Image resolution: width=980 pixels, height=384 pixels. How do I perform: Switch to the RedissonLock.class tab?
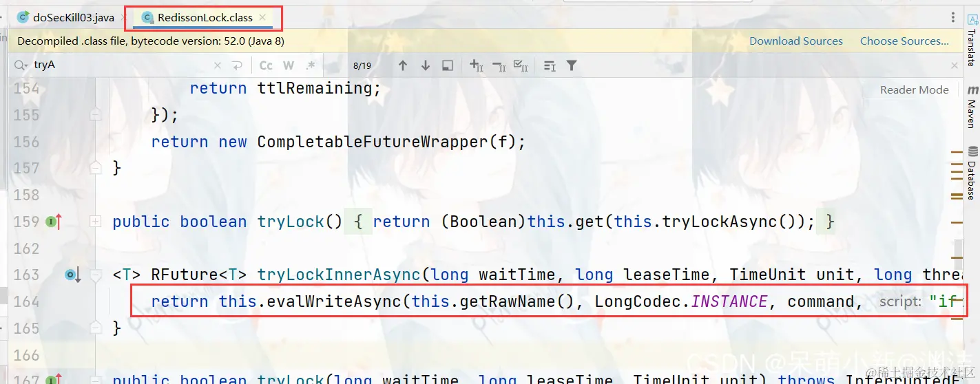pos(205,17)
